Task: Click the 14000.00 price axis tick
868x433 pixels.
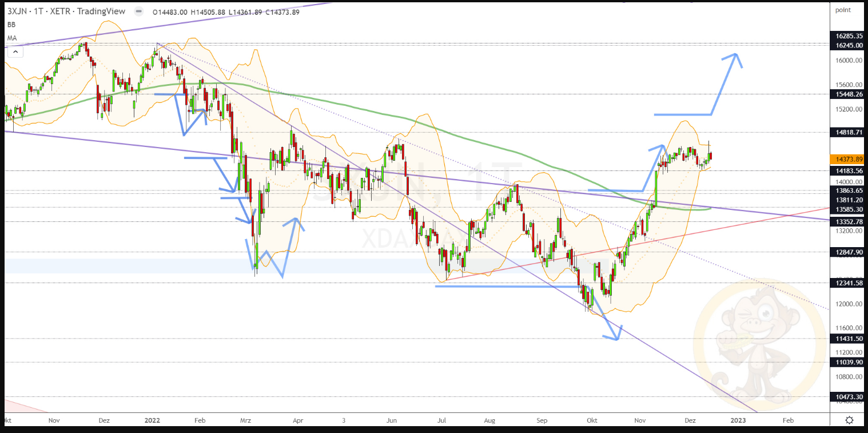Action: click(x=849, y=182)
